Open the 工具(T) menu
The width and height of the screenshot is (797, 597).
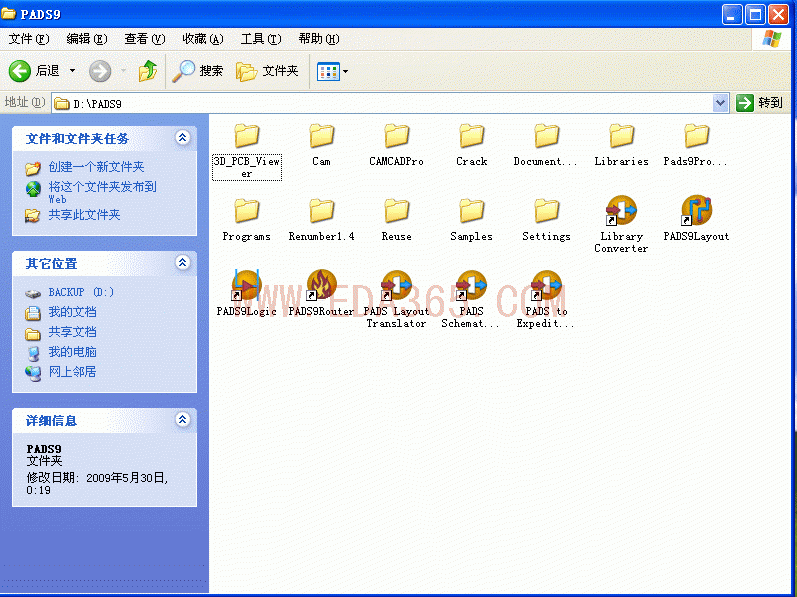(261, 39)
